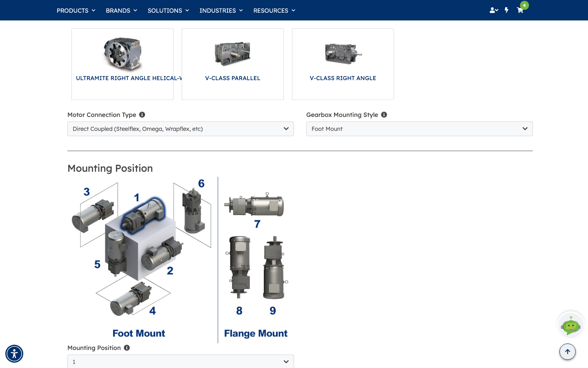588x368 pixels.
Task: Open the accessibility options icon
Action: click(14, 354)
